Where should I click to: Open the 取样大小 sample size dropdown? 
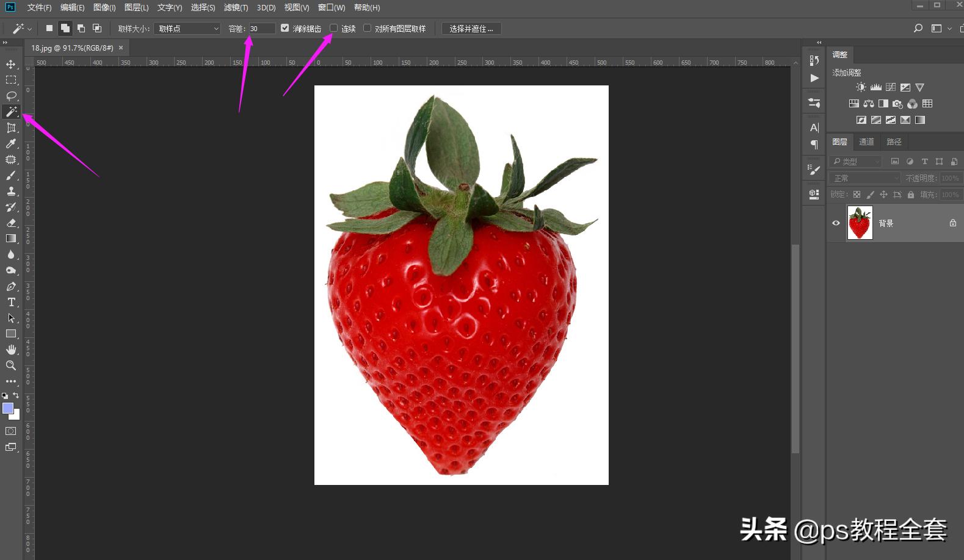pos(187,29)
